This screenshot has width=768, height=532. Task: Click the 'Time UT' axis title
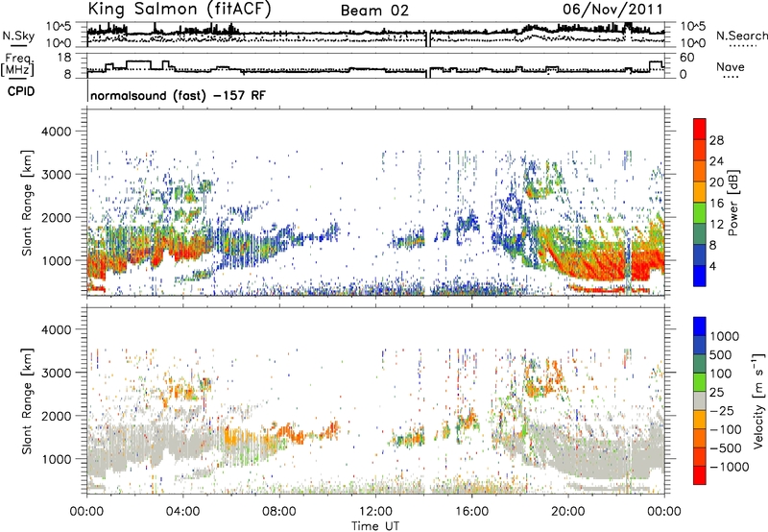coord(375,525)
